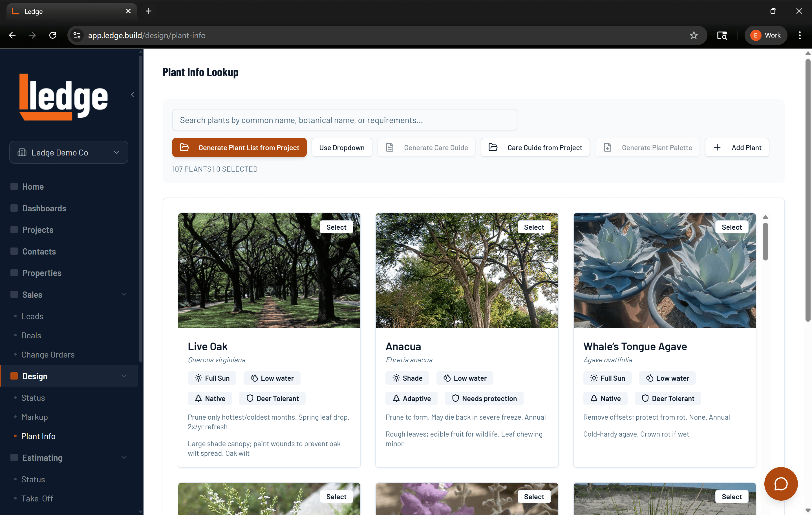Click Generate Plant List from Project
Image resolution: width=812 pixels, height=515 pixels.
tap(239, 147)
